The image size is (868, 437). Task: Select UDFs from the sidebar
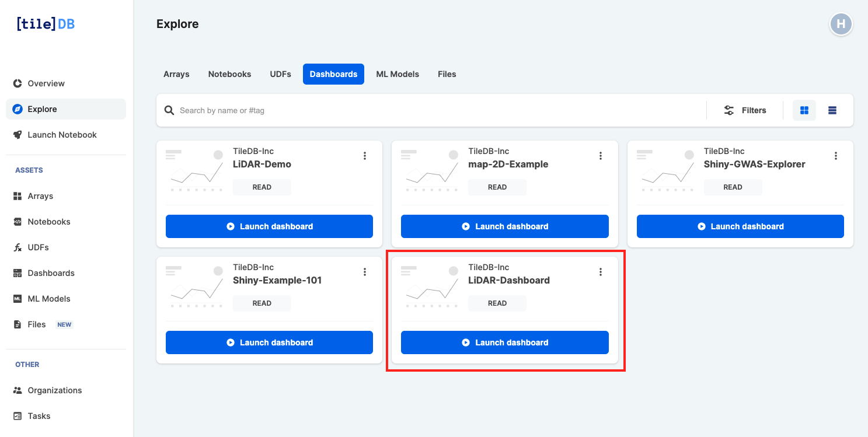point(38,247)
